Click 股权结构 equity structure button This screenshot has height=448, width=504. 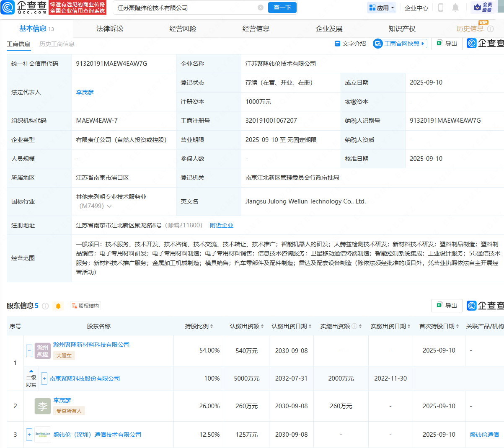pos(85,306)
